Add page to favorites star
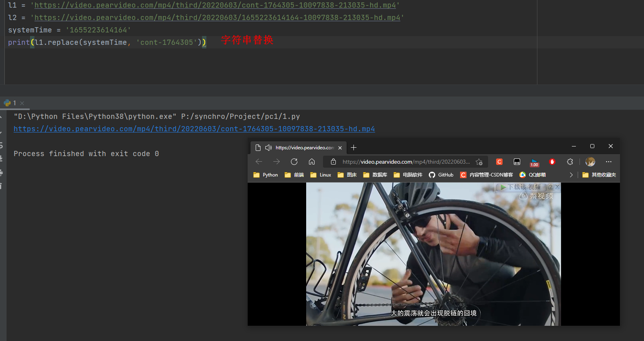 [479, 162]
